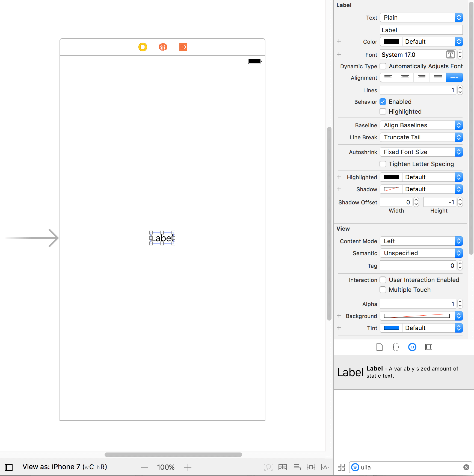Open Line Break Truncate Tail dropdown
The height and width of the screenshot is (476, 474).
pyautogui.click(x=421, y=137)
